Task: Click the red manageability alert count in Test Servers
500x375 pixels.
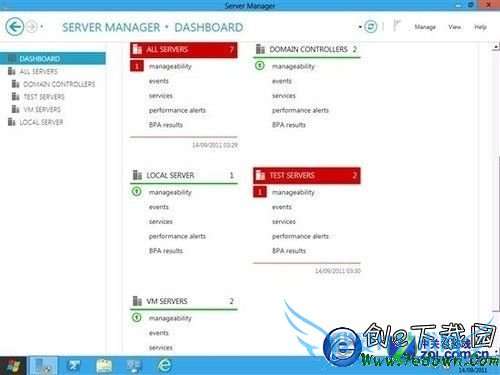Action: tap(260, 192)
